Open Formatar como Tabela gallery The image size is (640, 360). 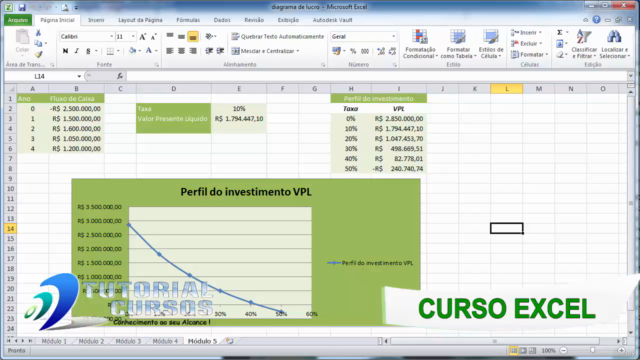point(458,44)
